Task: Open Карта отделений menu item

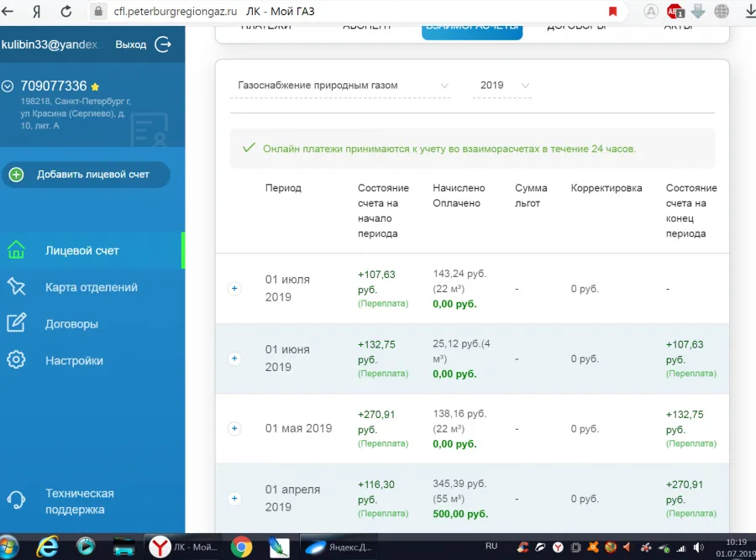Action: (x=92, y=287)
